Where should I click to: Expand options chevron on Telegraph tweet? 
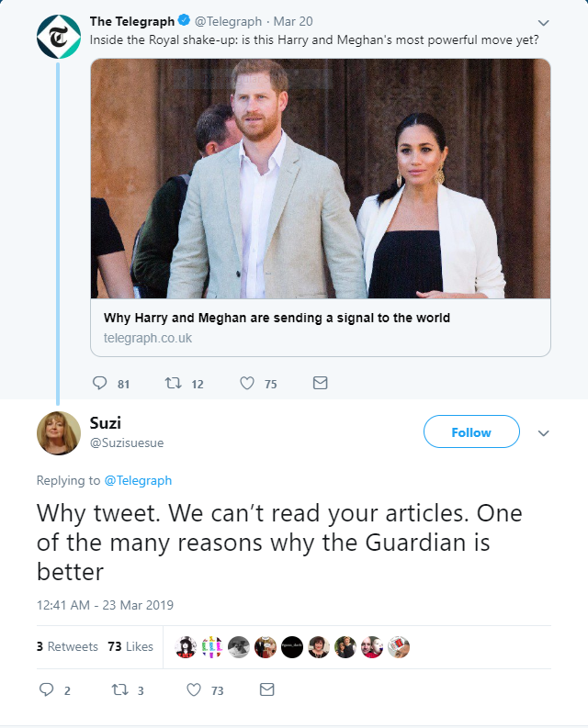543,23
